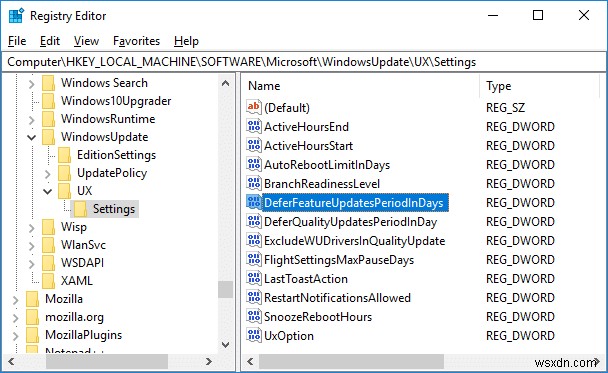
Task: Select the WindowsUpdate key label
Action: point(104,137)
